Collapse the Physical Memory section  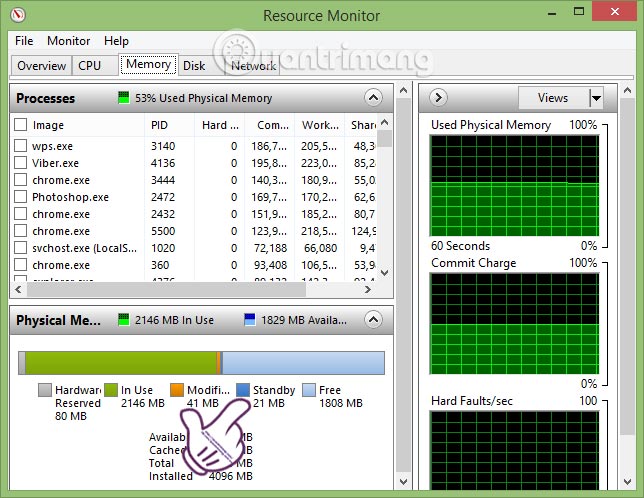pyautogui.click(x=373, y=320)
